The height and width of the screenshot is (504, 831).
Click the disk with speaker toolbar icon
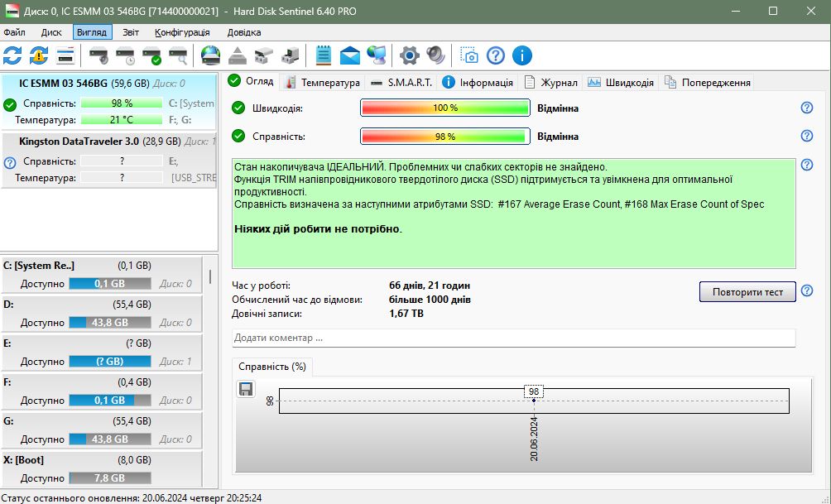tap(98, 55)
